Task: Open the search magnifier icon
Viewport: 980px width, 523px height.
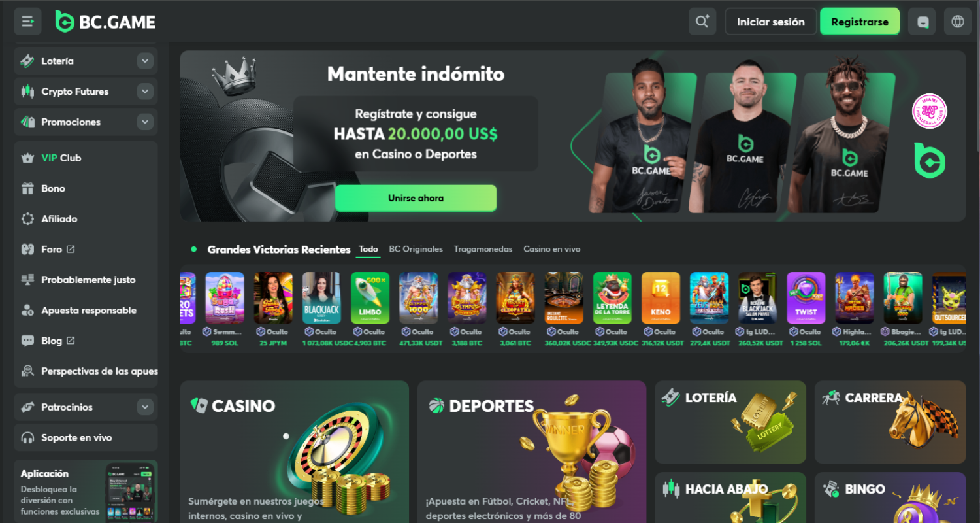Action: [x=702, y=22]
